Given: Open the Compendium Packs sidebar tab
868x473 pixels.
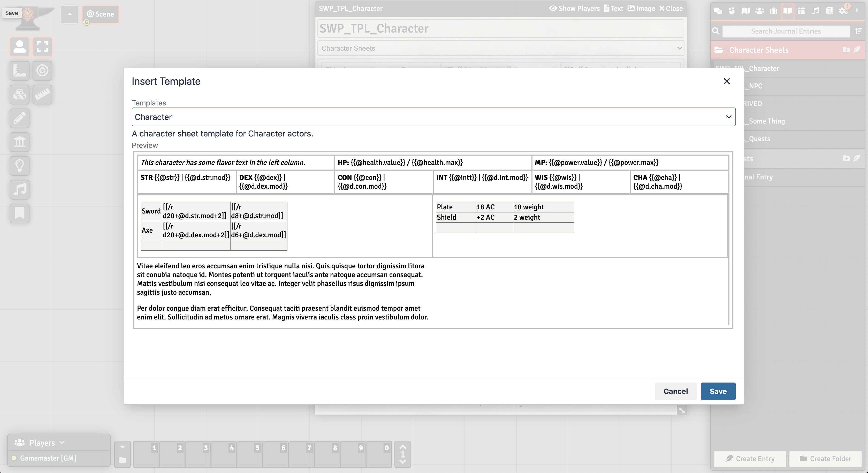Looking at the screenshot, I should pyautogui.click(x=829, y=11).
